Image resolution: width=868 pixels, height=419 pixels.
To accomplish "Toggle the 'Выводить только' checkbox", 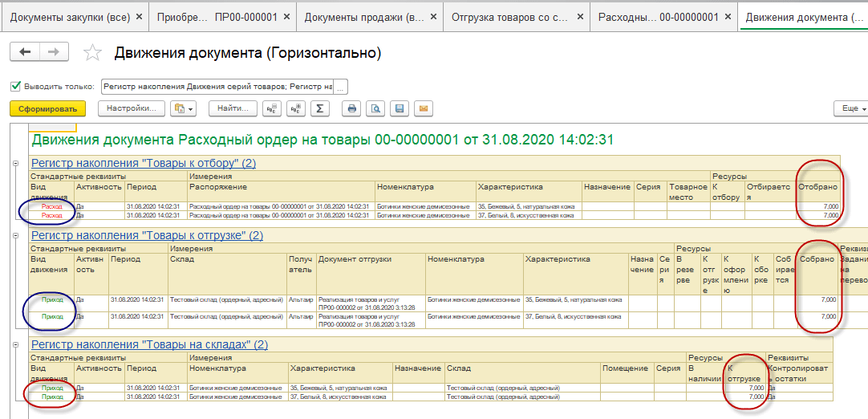I will pos(15,87).
